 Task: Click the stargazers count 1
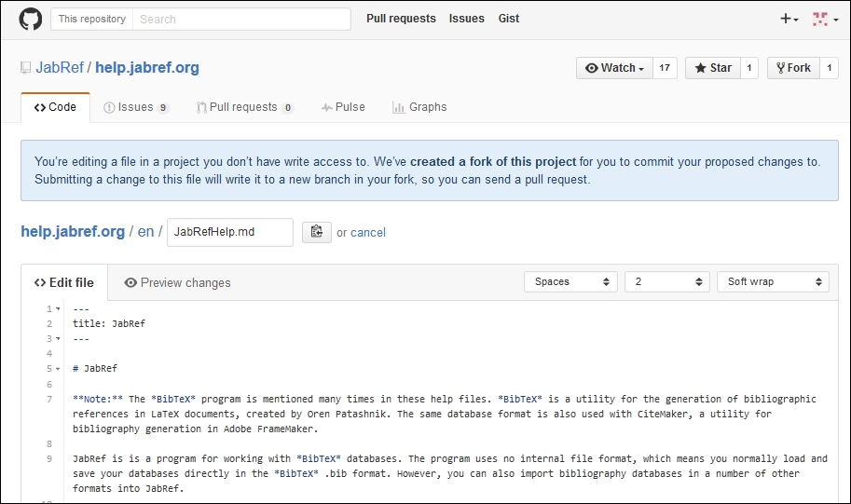749,68
